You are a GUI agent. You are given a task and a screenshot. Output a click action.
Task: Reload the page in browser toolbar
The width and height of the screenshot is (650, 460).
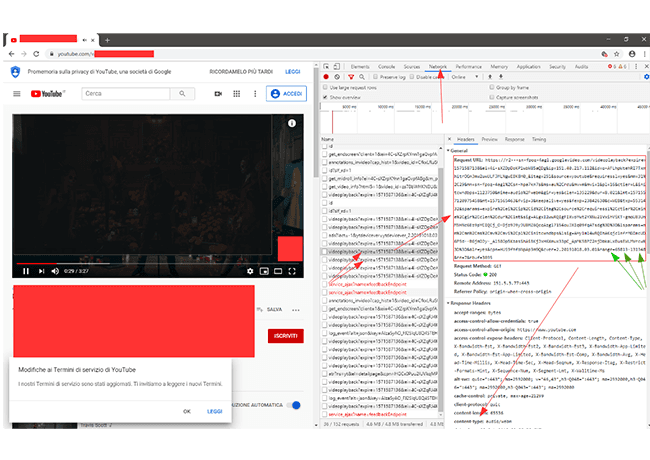tap(36, 54)
